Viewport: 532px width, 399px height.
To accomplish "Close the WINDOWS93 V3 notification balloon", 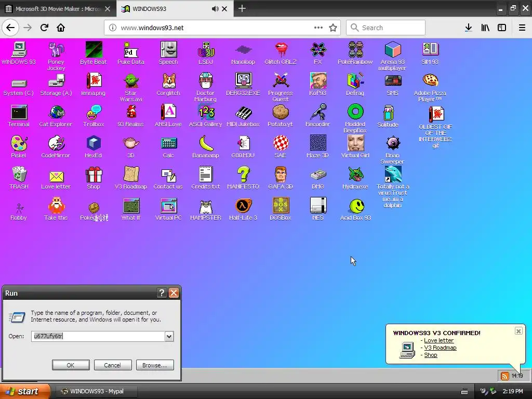I will tap(518, 331).
